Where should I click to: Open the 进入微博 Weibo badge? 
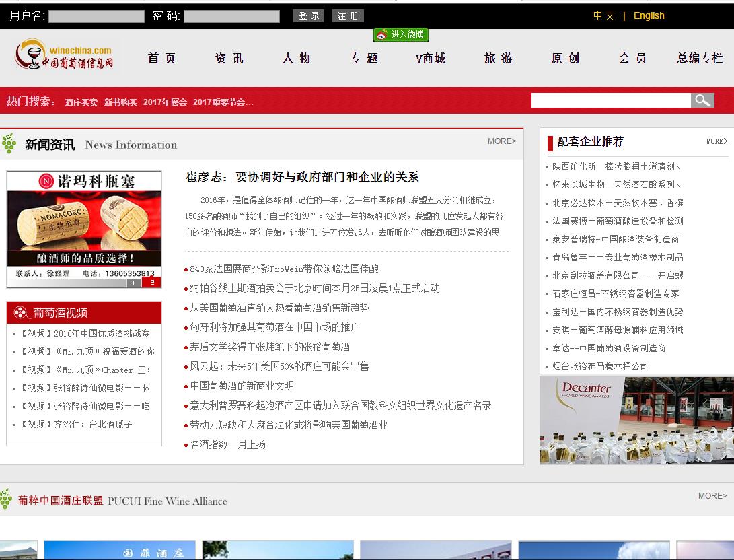coord(401,34)
